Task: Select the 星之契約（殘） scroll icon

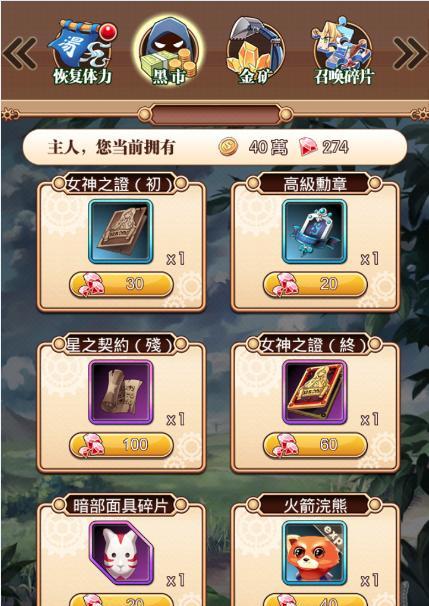Action: [x=121, y=392]
